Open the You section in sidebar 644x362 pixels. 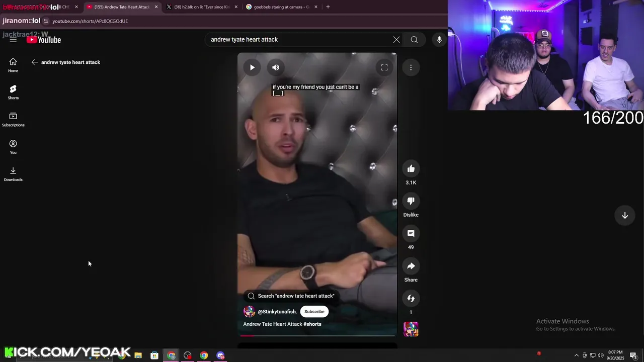tap(13, 147)
